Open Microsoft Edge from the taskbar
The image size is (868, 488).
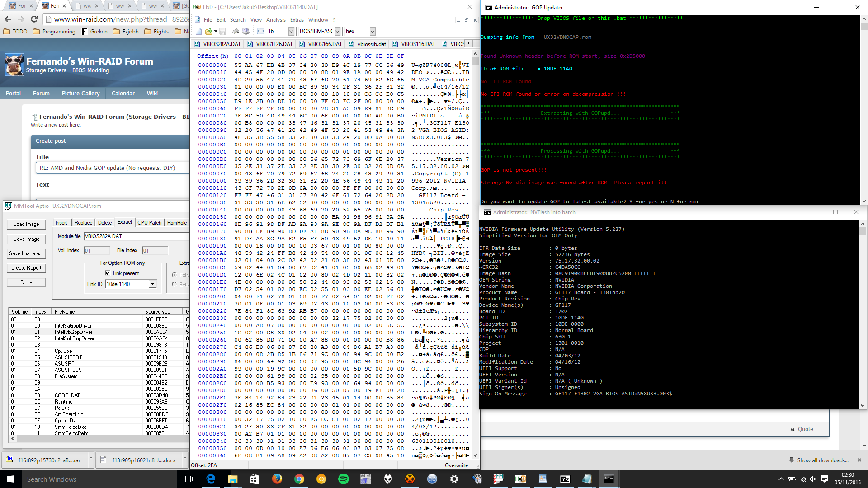pos(211,479)
